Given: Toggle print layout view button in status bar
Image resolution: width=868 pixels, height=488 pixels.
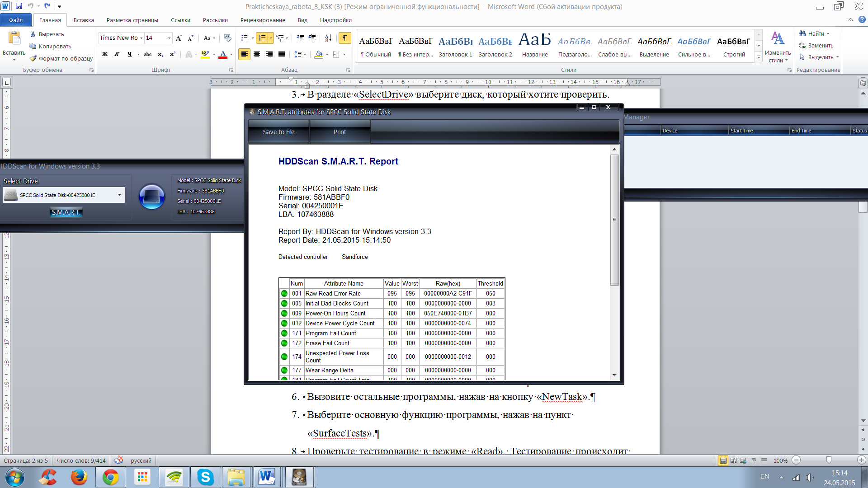Looking at the screenshot, I should coord(723,460).
